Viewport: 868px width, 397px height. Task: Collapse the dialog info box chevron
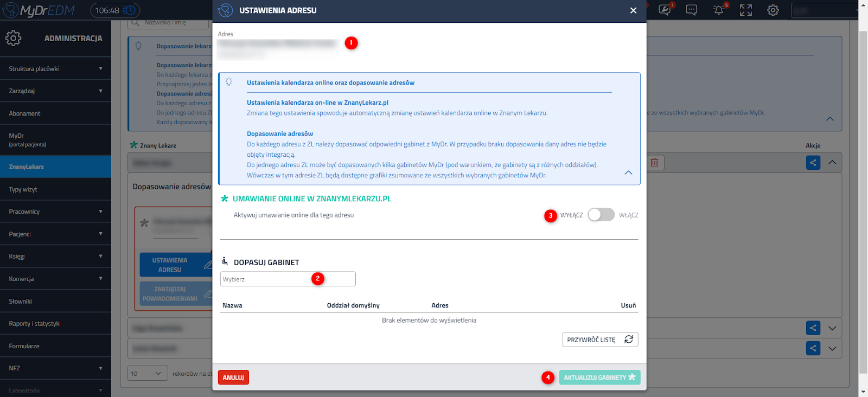point(628,172)
